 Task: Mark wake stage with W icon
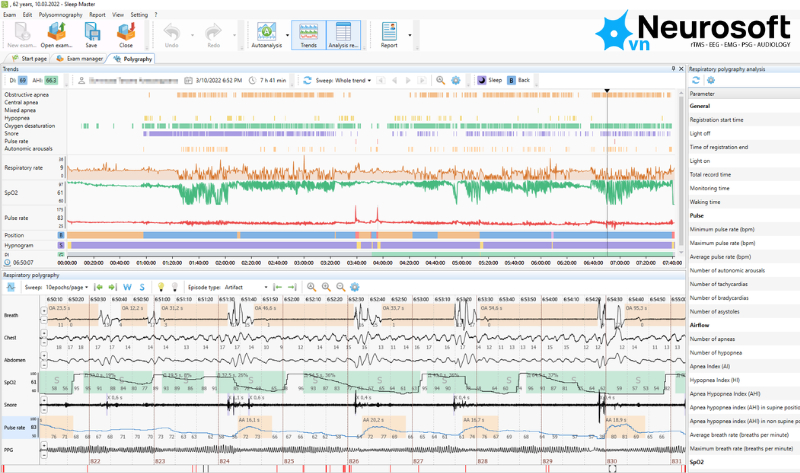(x=127, y=287)
